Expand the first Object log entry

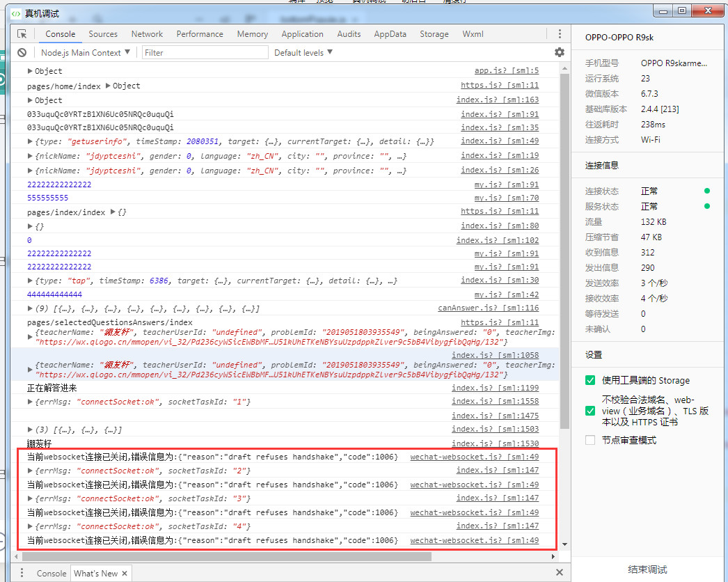click(30, 71)
